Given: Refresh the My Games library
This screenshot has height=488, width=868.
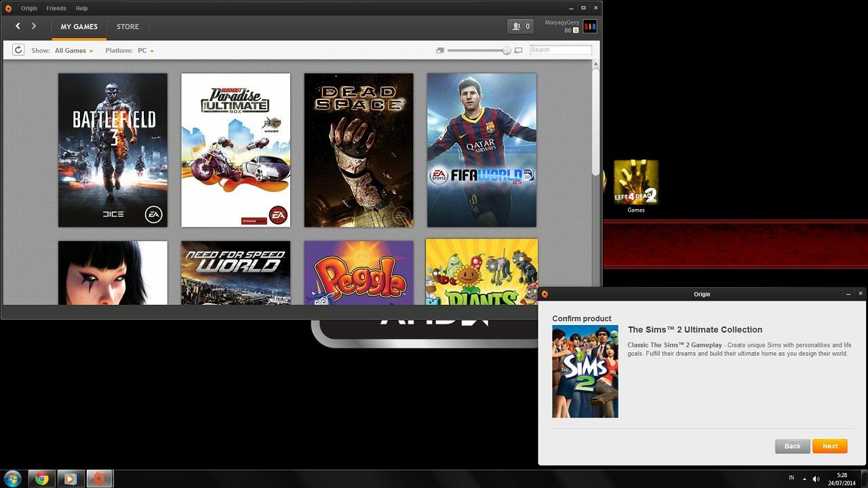Looking at the screenshot, I should pos(18,50).
